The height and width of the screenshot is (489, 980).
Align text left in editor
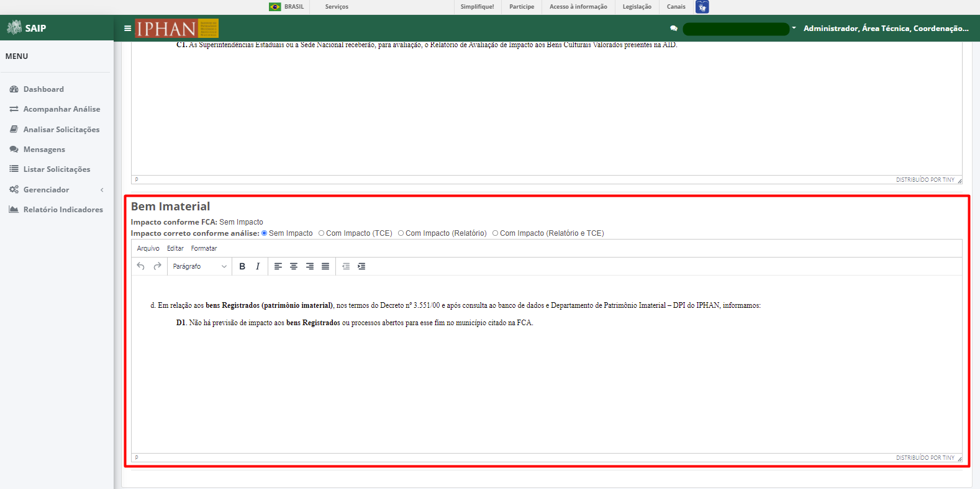pyautogui.click(x=278, y=266)
